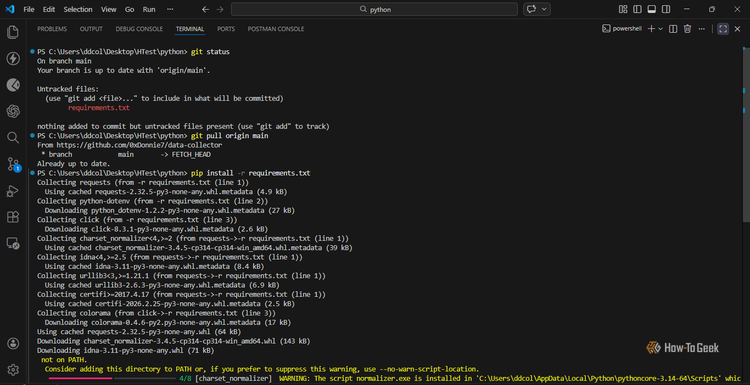Viewport: 750px width, 385px height.
Task: Go back with the left arrow
Action: pos(205,9)
